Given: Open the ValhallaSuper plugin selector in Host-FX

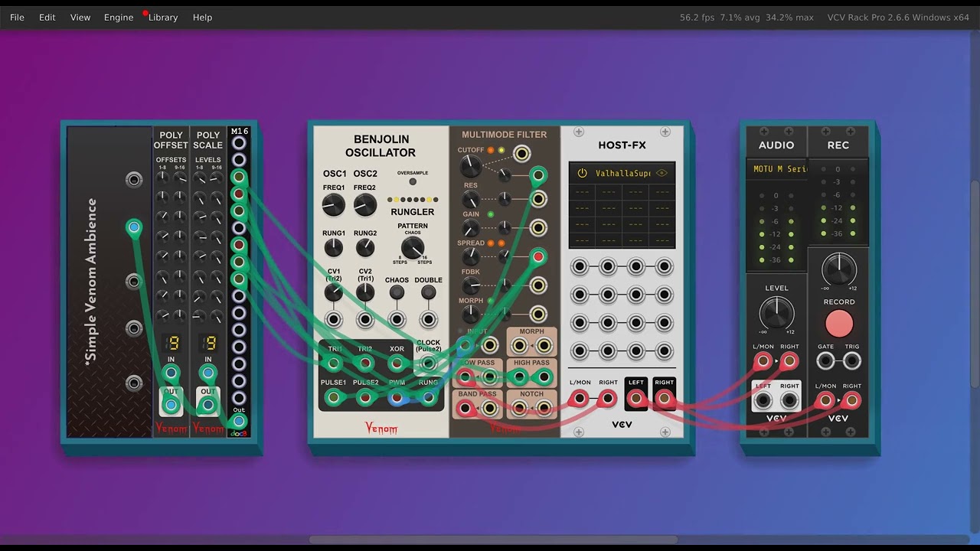Looking at the screenshot, I should (x=622, y=174).
